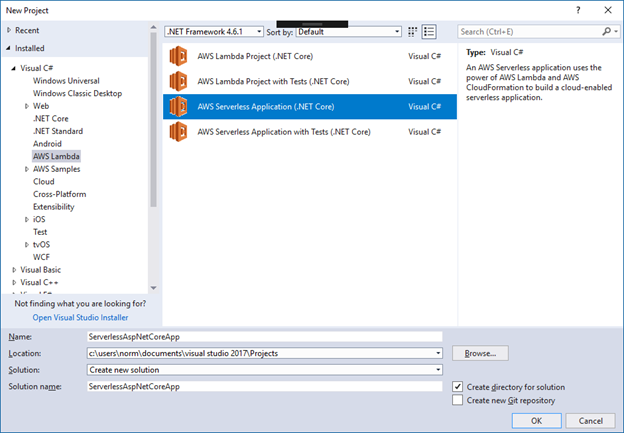Switch to small icons grid view
This screenshot has height=433, width=624.
point(413,32)
